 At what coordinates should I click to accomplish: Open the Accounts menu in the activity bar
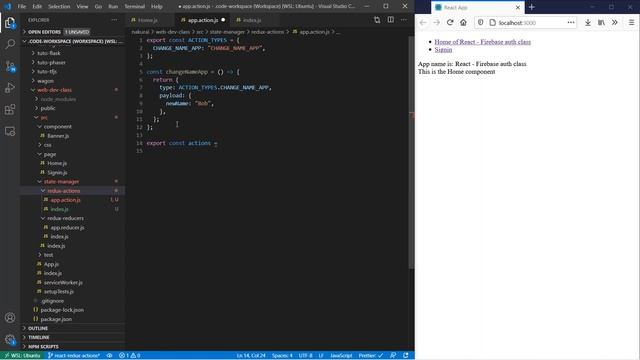10,318
